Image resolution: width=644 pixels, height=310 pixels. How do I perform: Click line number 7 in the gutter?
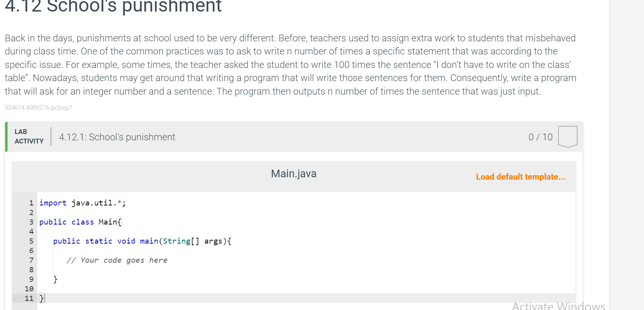point(31,260)
